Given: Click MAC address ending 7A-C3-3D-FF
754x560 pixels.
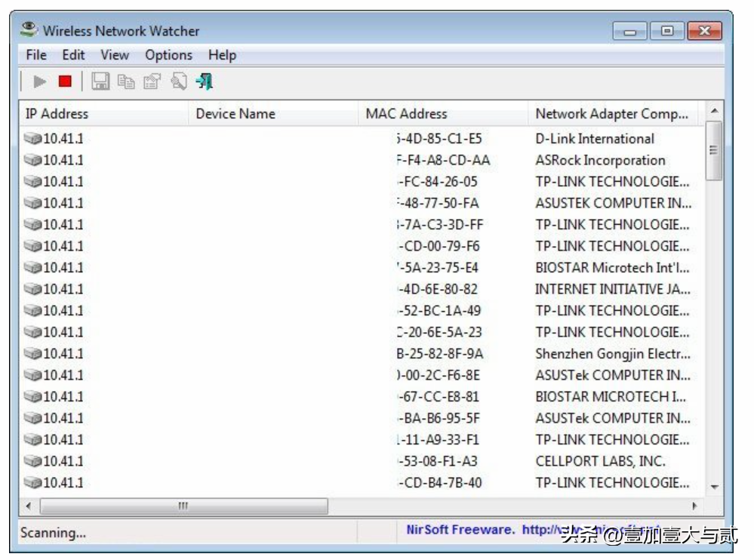Looking at the screenshot, I should click(x=439, y=224).
